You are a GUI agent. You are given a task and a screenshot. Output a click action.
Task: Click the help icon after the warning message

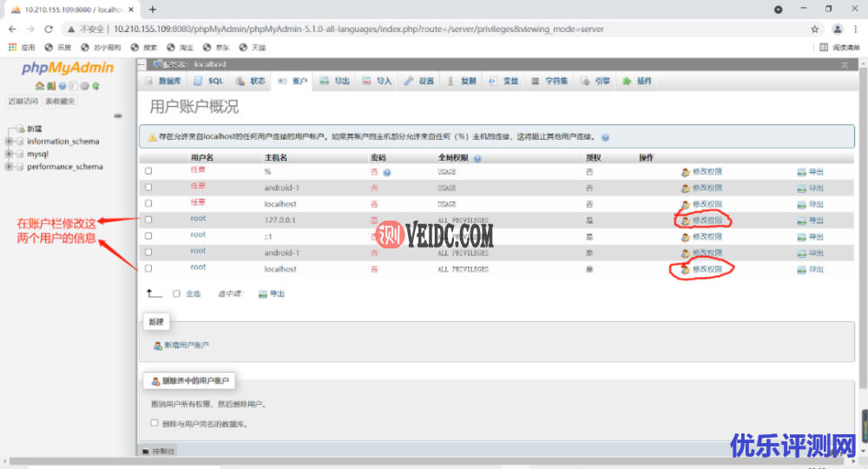tap(605, 137)
